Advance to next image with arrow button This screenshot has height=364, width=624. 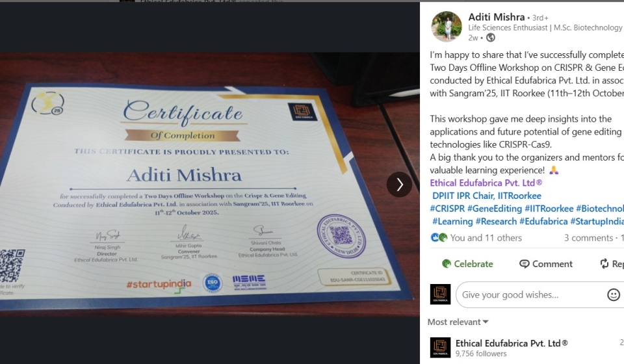(x=399, y=184)
